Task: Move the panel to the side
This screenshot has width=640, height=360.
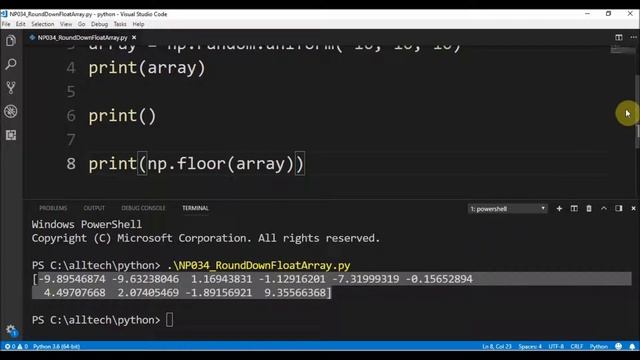Action: 619,209
